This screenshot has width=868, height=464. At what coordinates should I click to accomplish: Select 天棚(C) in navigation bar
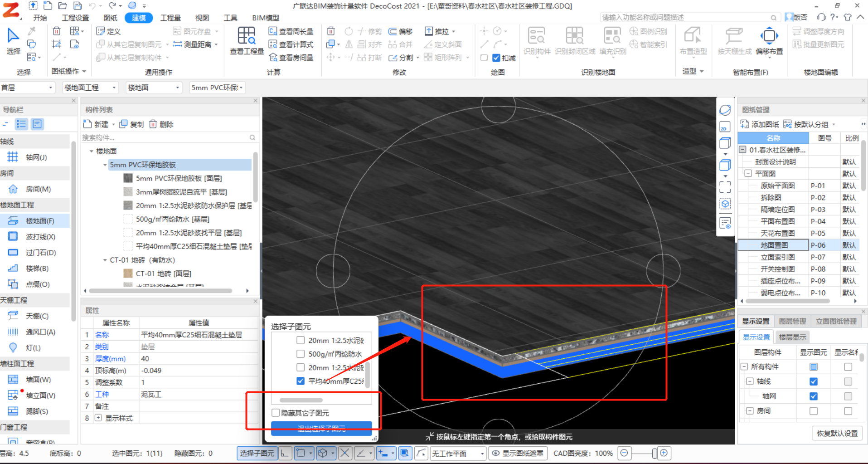pos(35,316)
